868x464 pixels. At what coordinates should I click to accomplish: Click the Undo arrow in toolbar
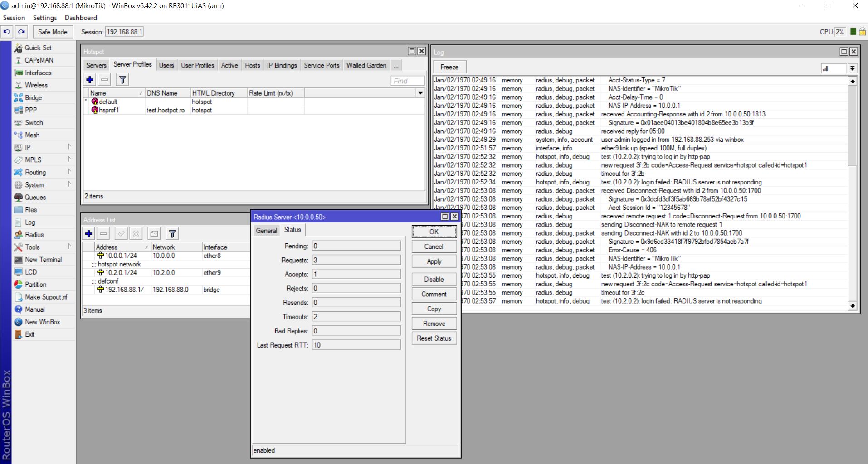click(7, 32)
